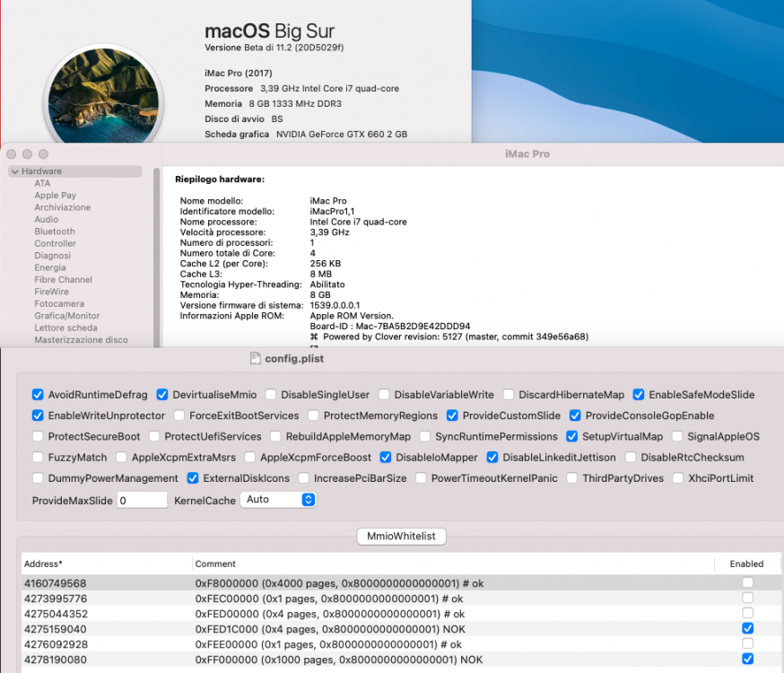The height and width of the screenshot is (673, 784).
Task: Enable DisableSingleUser option
Action: (271, 395)
